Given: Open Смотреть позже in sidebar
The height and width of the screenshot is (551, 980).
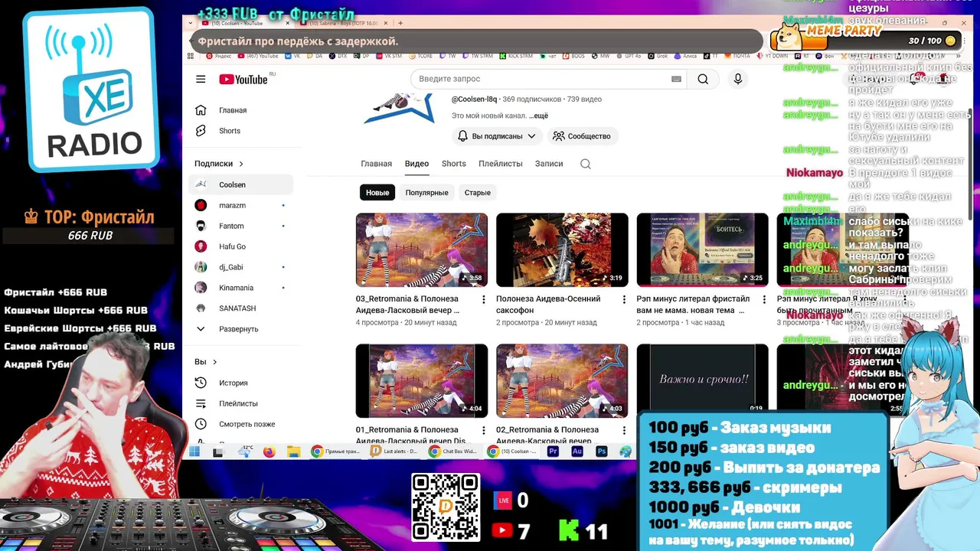Looking at the screenshot, I should click(240, 424).
